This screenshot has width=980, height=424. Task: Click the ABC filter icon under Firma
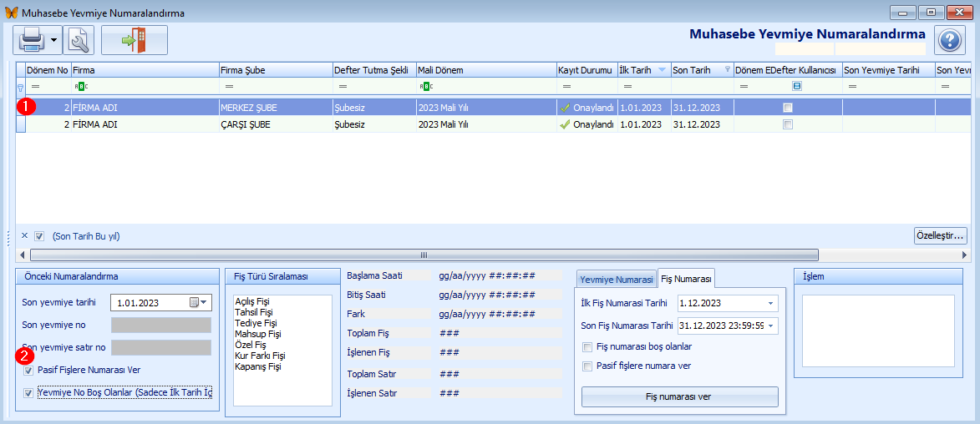[x=80, y=86]
